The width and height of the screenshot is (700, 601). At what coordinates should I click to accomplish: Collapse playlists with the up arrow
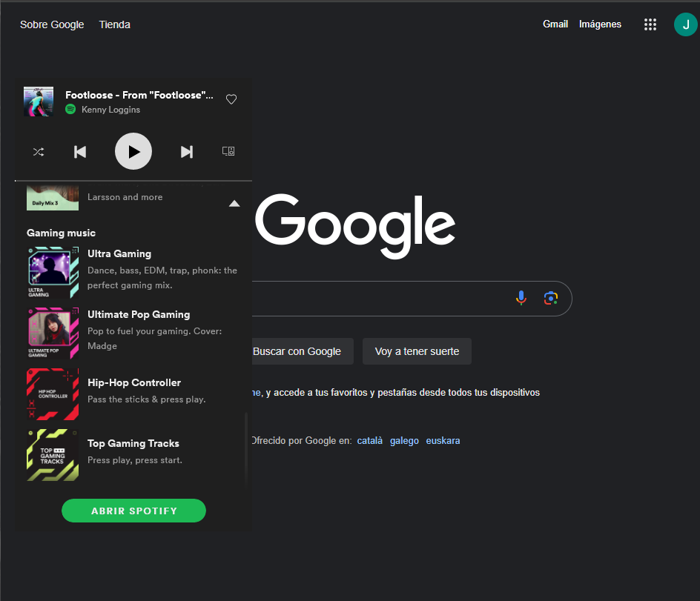(x=234, y=204)
